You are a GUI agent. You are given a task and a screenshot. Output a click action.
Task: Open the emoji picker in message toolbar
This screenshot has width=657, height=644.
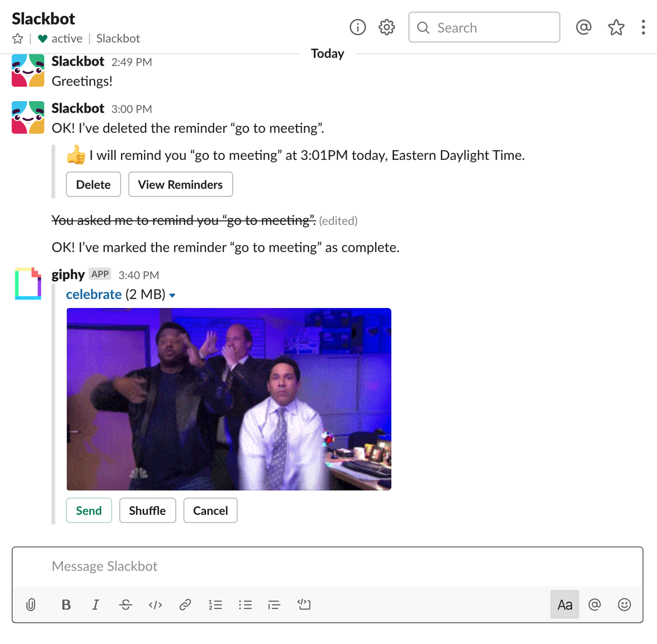pyautogui.click(x=625, y=605)
